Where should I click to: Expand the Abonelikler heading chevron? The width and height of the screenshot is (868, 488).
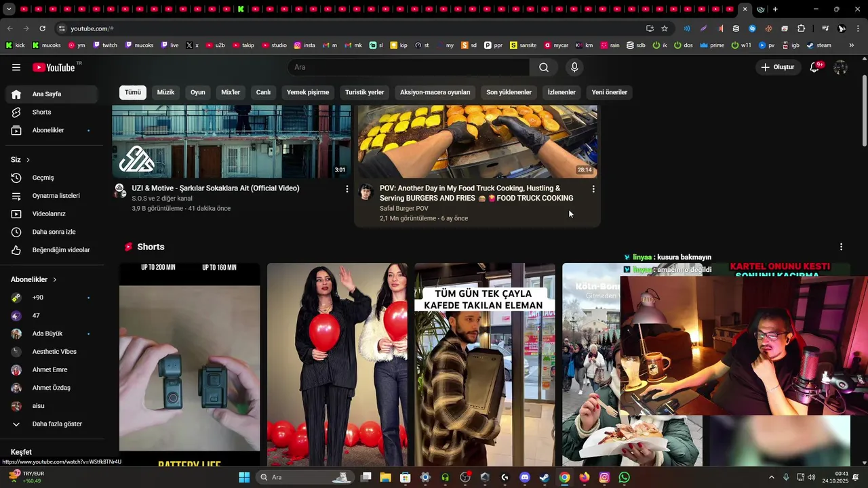[x=55, y=279]
